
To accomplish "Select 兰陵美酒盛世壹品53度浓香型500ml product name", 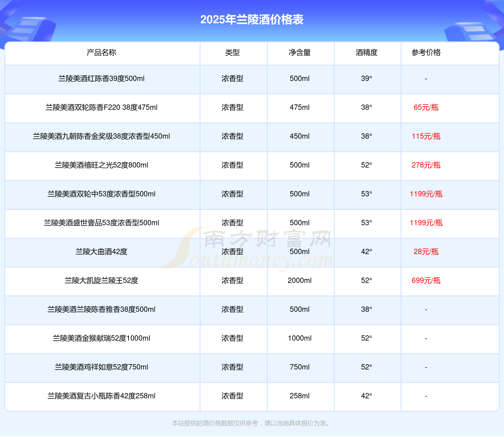I will pyautogui.click(x=101, y=223).
